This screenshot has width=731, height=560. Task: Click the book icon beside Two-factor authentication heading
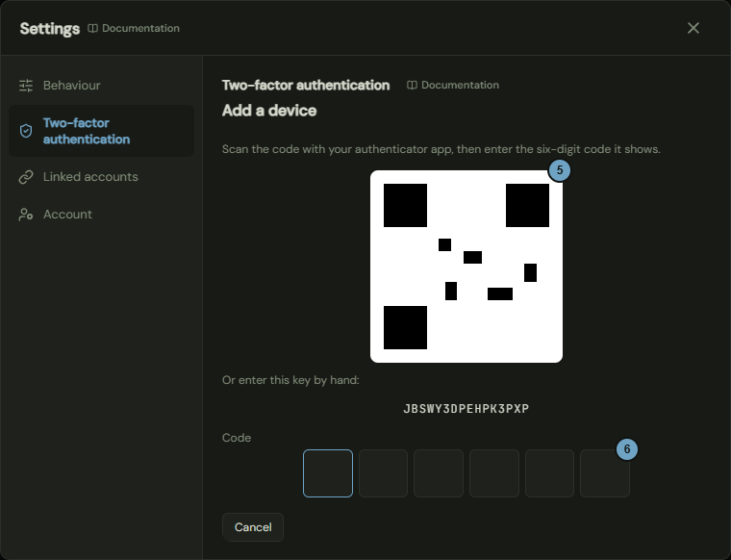tap(412, 86)
